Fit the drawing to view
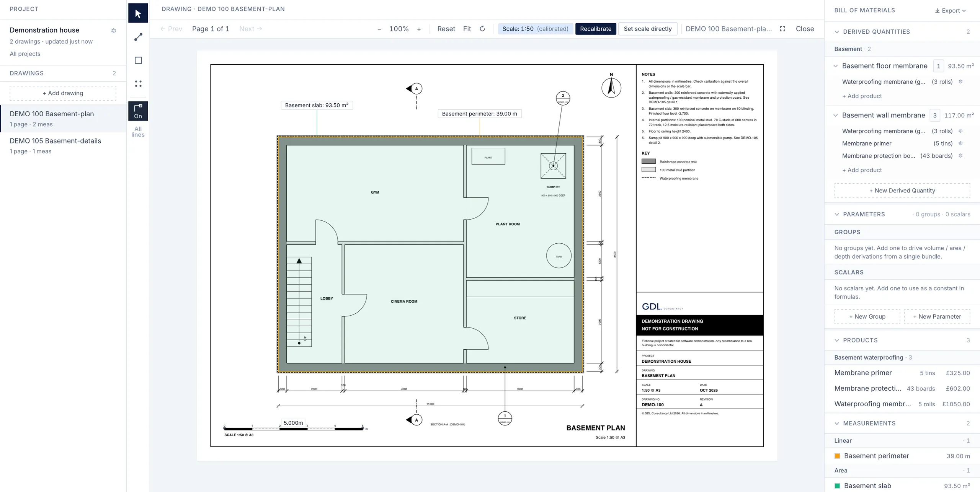This screenshot has width=980, height=492. tap(467, 29)
